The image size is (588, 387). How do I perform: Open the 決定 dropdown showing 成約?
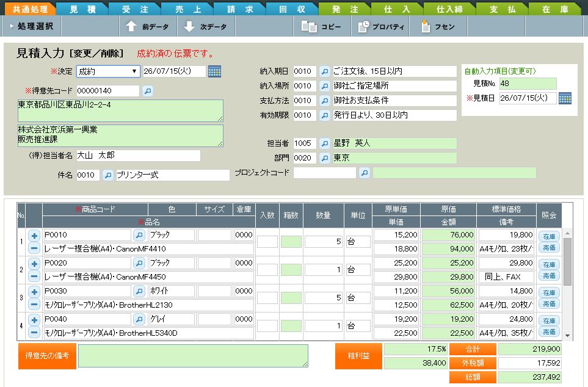[x=108, y=71]
